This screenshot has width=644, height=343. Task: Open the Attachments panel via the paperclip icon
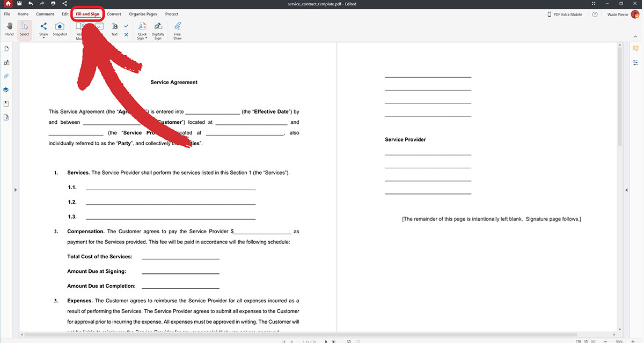[6, 76]
